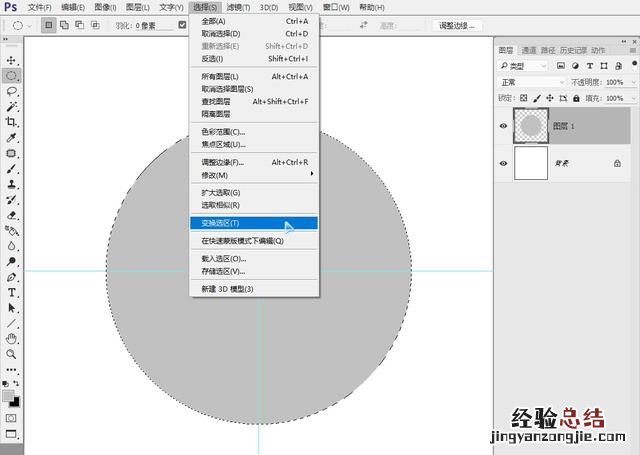Image resolution: width=640 pixels, height=455 pixels.
Task: Open the 滤镜(T) menu
Action: click(x=238, y=7)
